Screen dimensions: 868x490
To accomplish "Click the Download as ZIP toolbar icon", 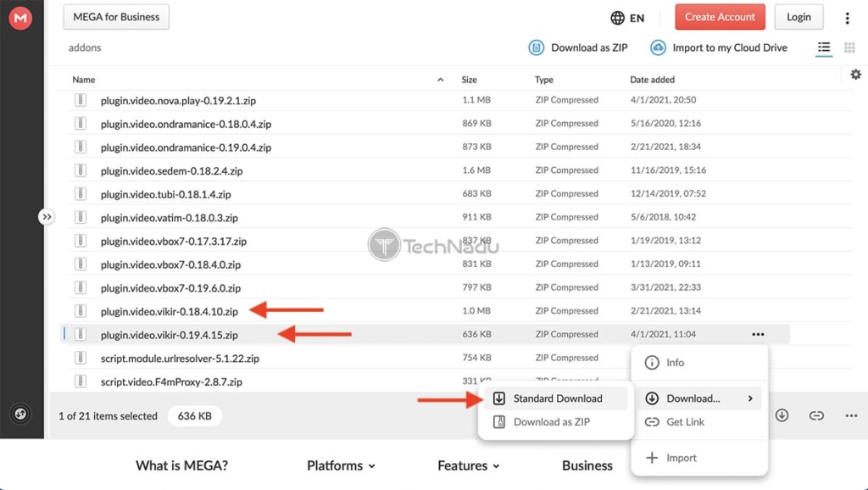I will [536, 47].
